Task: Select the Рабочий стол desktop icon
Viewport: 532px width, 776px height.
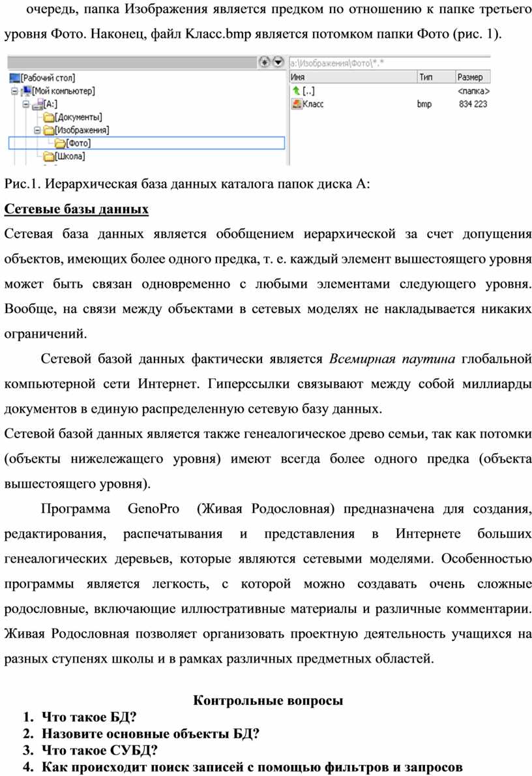Action: pos(14,78)
